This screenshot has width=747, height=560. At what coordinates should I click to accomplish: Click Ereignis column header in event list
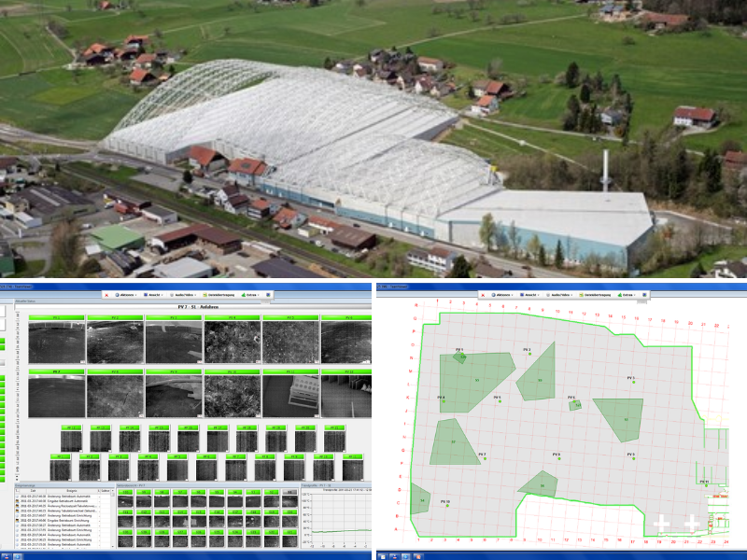[x=72, y=491]
